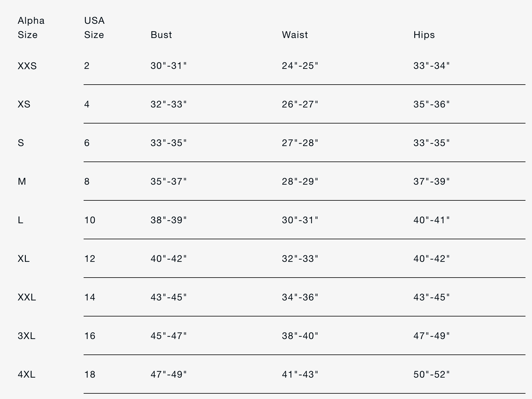Select the hips measurement for size 4XL
This screenshot has height=399, width=532.
click(x=432, y=374)
